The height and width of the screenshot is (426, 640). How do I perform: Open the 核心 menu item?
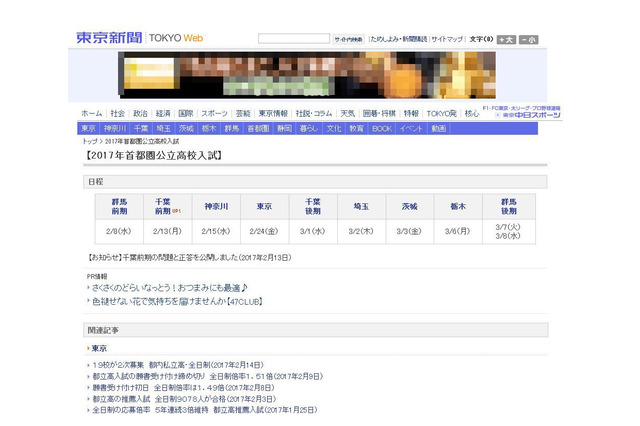(x=472, y=113)
